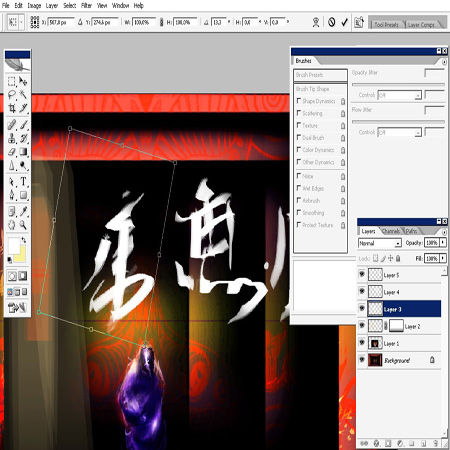Select the Zoom magnifier tool

coord(23,225)
